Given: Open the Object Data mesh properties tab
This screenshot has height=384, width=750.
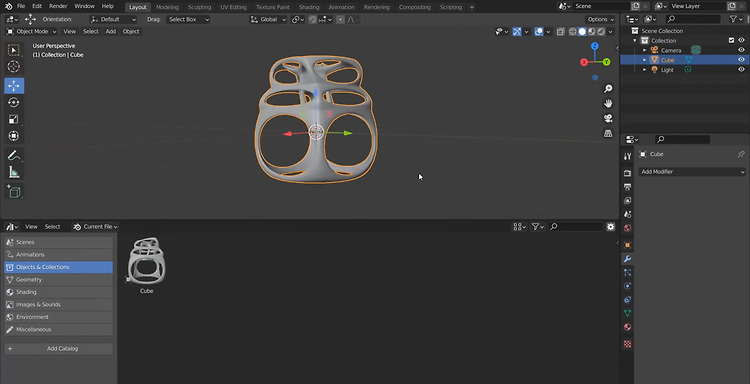Looking at the screenshot, I should click(628, 313).
